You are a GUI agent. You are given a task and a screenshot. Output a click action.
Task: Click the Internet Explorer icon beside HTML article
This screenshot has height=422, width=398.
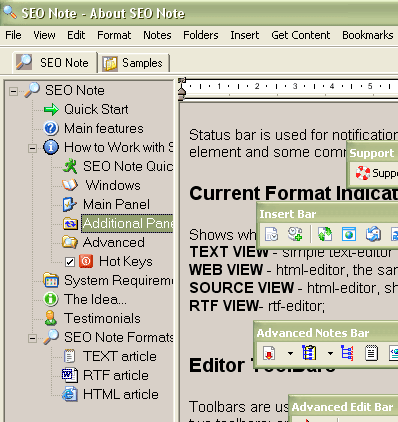point(70,394)
